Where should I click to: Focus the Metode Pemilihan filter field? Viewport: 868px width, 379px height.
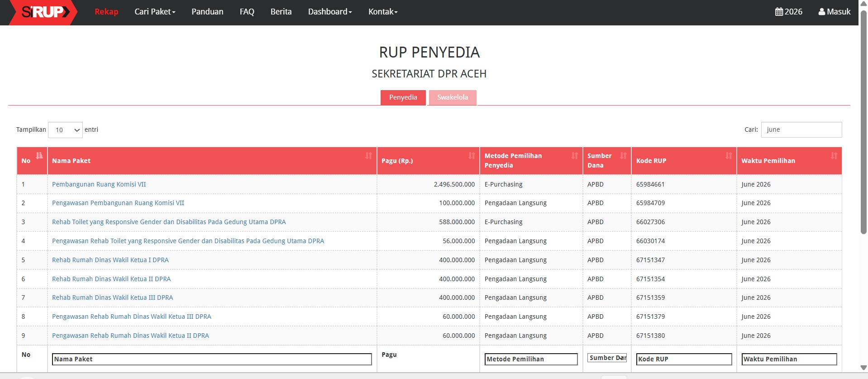pos(531,359)
